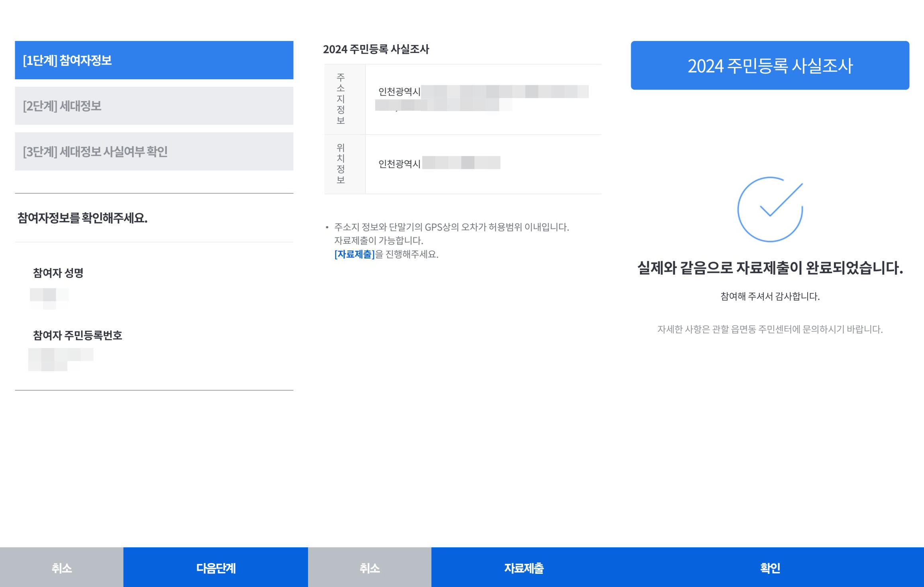924x587 pixels.
Task: Select the [1단계] 참여자정보 step tab
Action: coord(154,60)
